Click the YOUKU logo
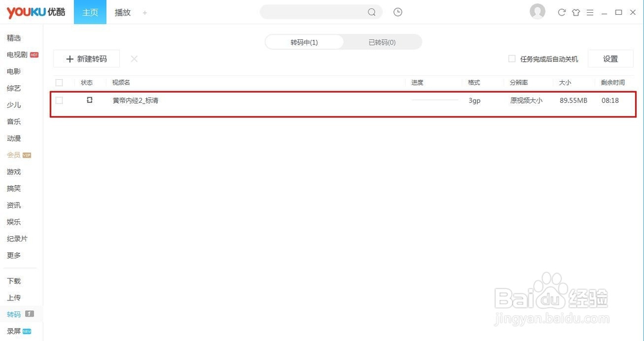Image resolution: width=644 pixels, height=341 pixels. point(35,12)
